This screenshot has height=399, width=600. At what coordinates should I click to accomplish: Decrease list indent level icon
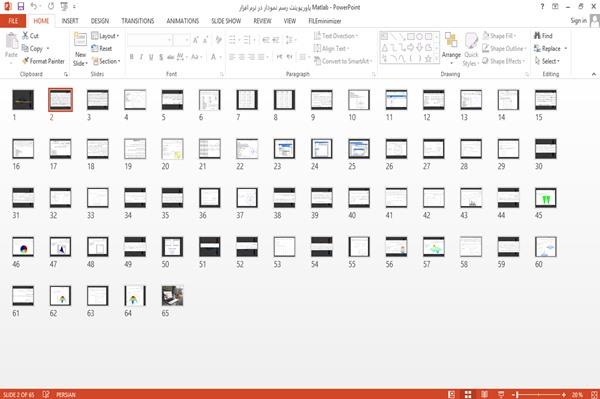(266, 40)
